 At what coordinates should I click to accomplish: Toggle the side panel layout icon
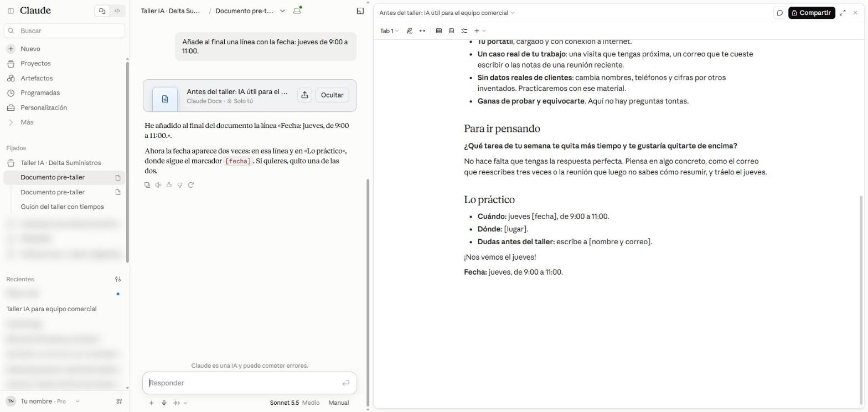[360, 11]
